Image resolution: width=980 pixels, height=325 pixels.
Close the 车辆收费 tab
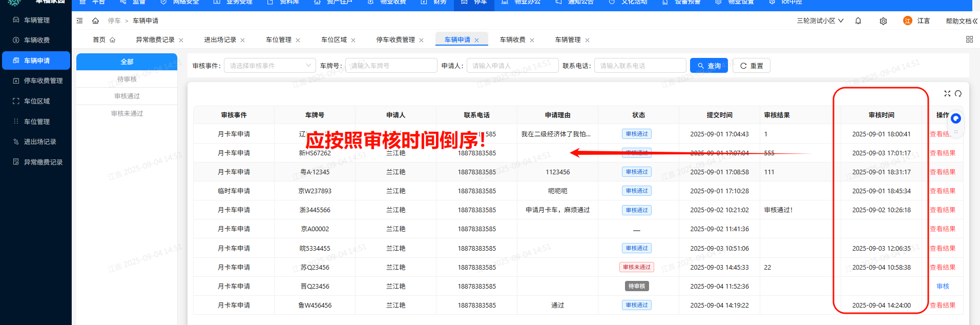532,40
